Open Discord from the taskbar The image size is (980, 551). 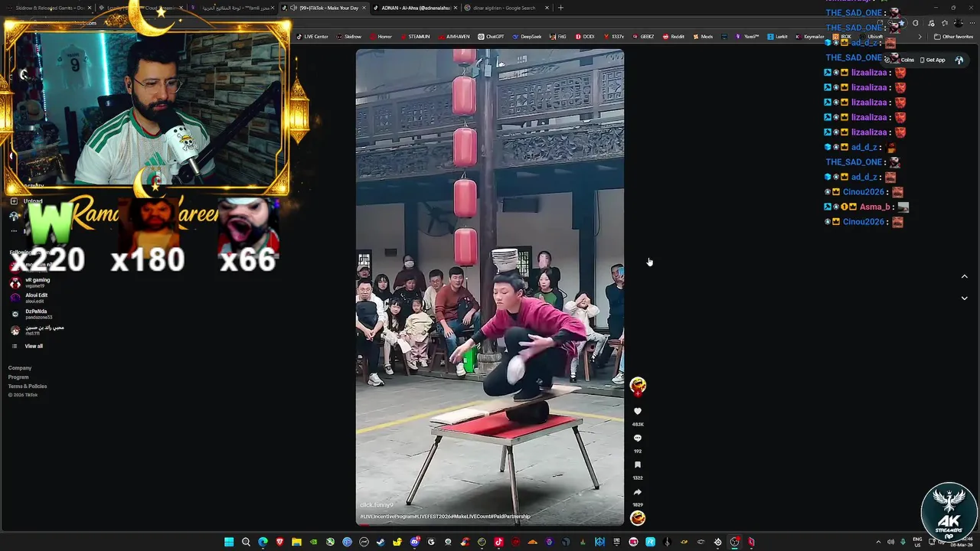click(x=414, y=542)
